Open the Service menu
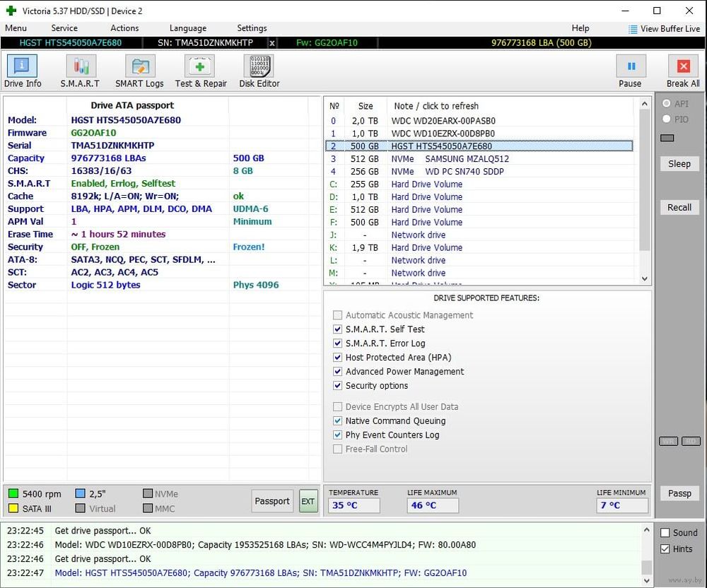707x588 pixels. (x=64, y=28)
